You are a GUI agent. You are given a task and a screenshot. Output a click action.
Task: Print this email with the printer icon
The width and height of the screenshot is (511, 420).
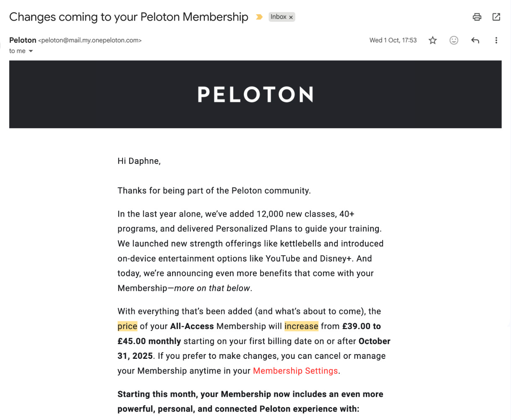477,17
